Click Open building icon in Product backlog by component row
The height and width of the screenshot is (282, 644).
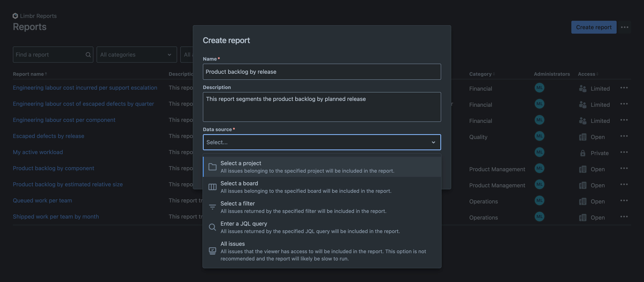[x=582, y=169]
